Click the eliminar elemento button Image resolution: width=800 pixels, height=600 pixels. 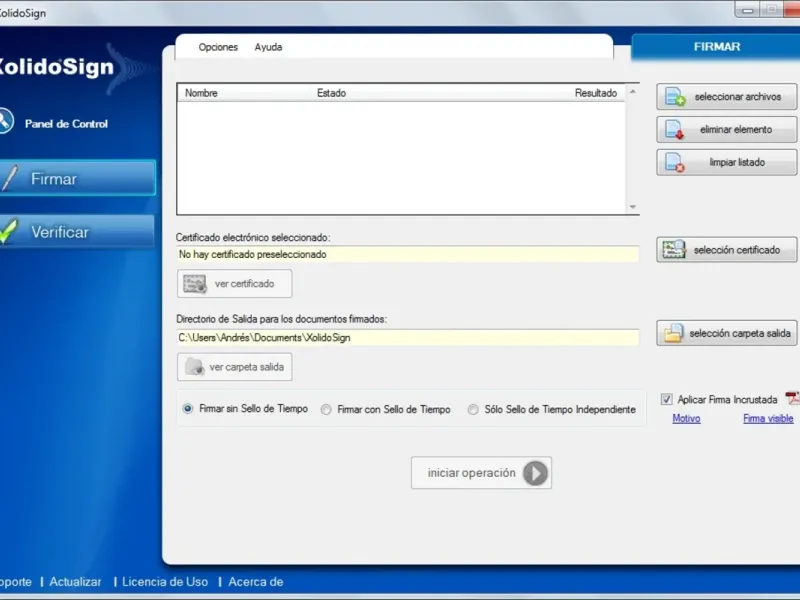coord(727,130)
